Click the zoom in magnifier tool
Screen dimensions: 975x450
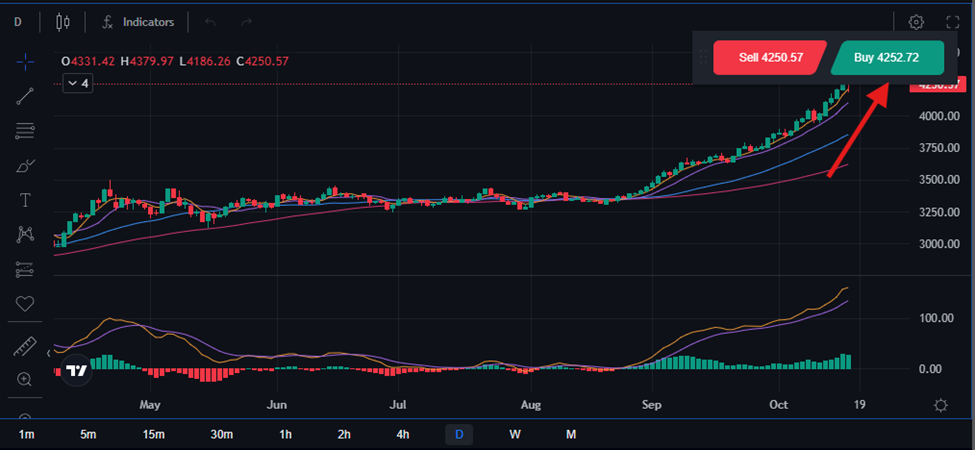click(x=25, y=380)
